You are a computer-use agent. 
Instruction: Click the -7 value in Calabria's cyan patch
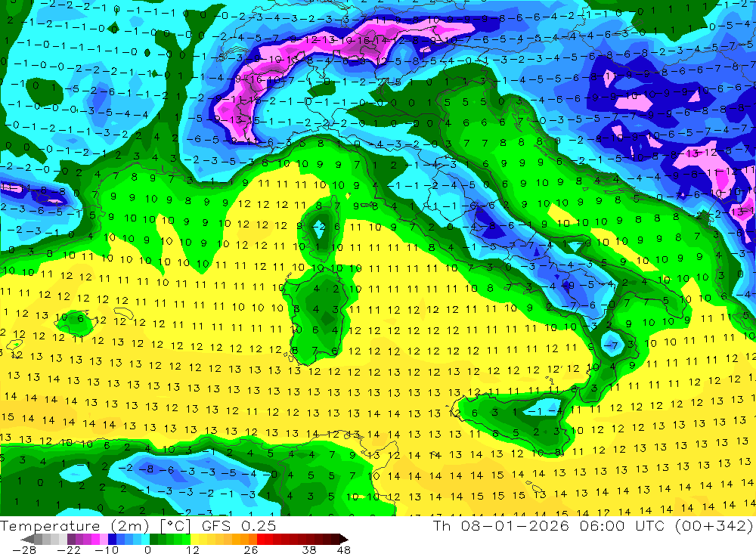[611, 345]
